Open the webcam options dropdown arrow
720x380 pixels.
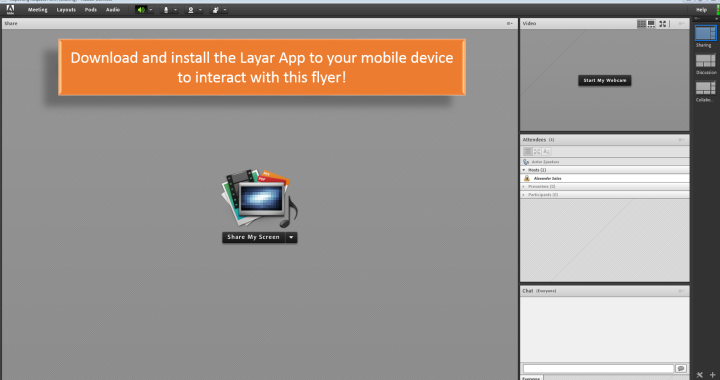click(x=200, y=10)
